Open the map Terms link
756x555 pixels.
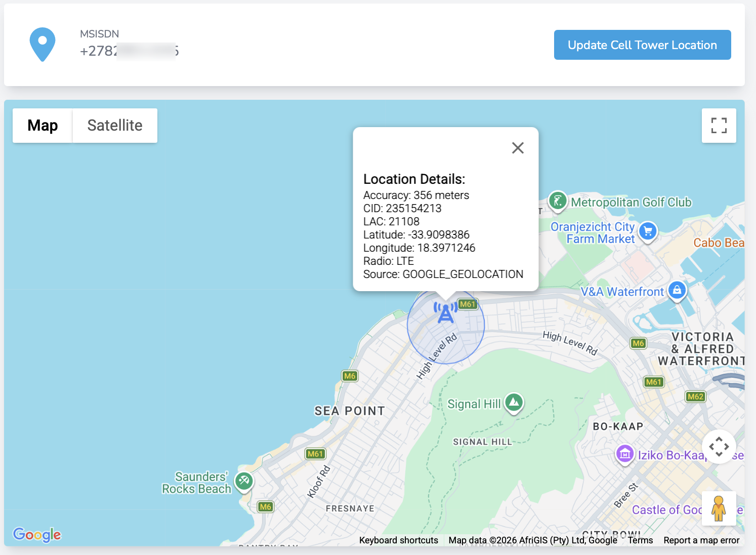point(640,540)
